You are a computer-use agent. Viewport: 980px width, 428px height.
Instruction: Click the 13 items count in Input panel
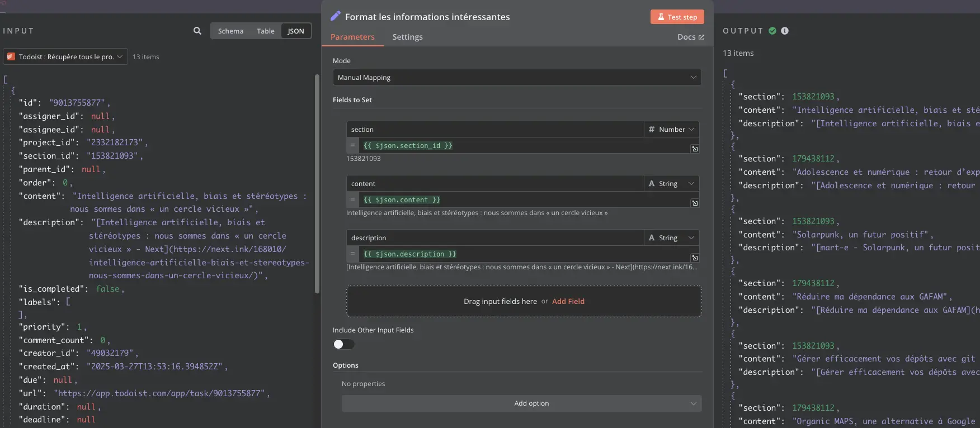pos(145,56)
